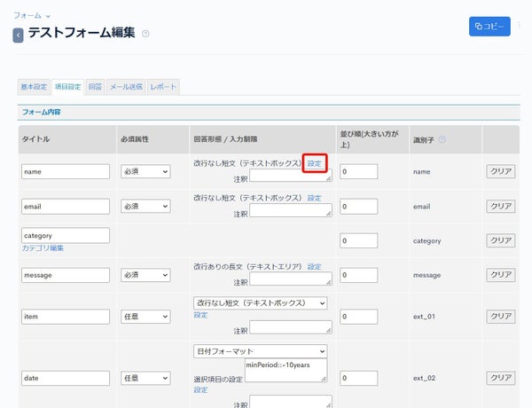Focus the email title field
The image size is (532, 408).
(66, 207)
